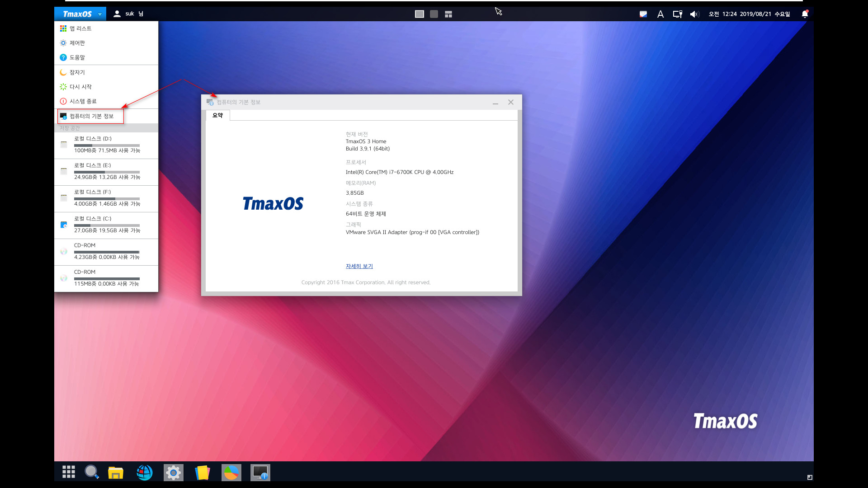Open local disk (D:) entry

pyautogui.click(x=106, y=145)
